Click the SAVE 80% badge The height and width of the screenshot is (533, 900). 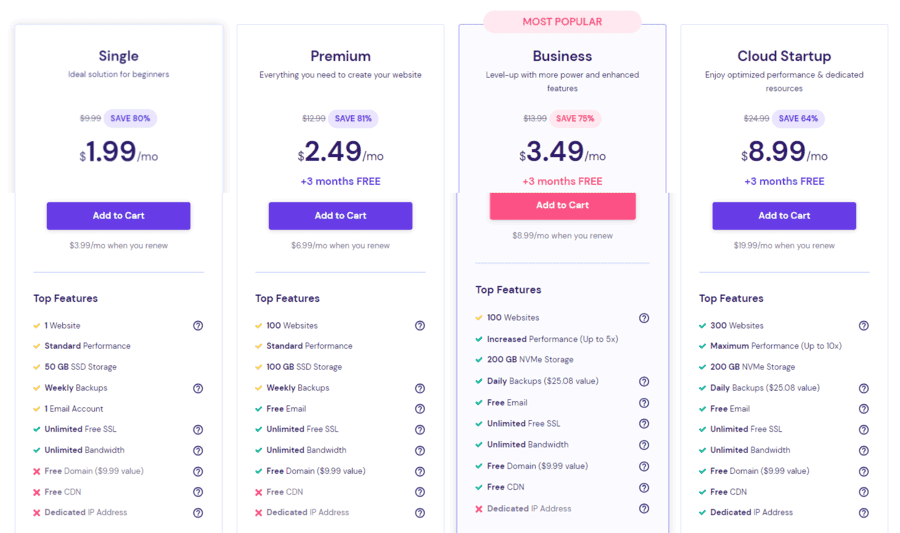click(130, 119)
